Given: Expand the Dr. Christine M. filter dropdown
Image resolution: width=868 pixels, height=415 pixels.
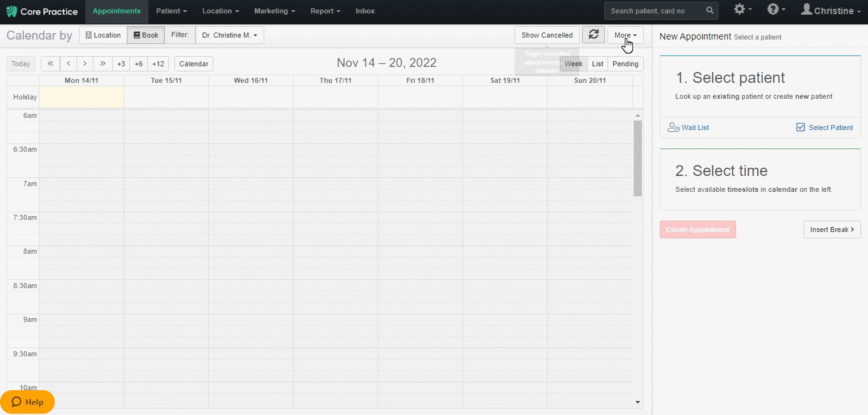Looking at the screenshot, I should point(229,35).
